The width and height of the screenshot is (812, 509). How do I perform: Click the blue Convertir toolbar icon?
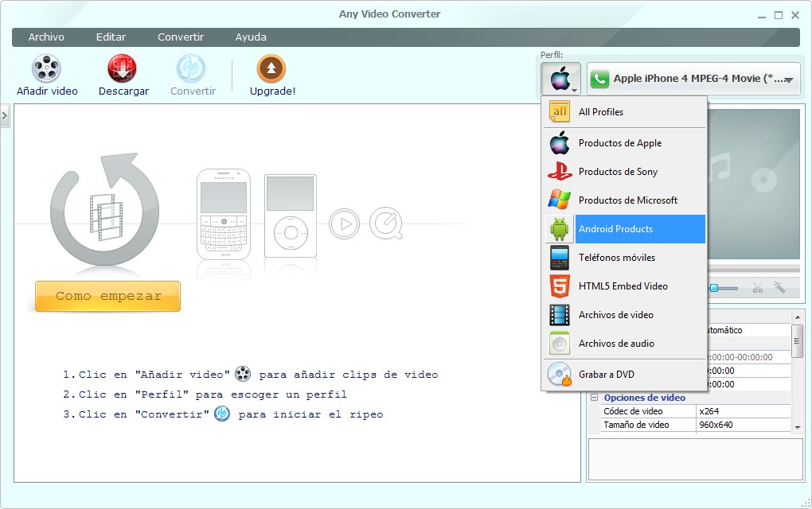pyautogui.click(x=191, y=68)
